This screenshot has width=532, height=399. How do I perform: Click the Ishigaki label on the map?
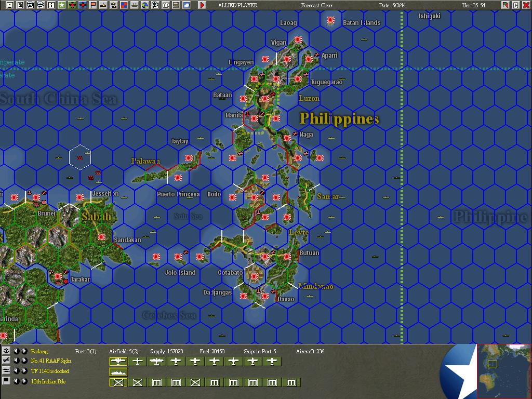[430, 16]
